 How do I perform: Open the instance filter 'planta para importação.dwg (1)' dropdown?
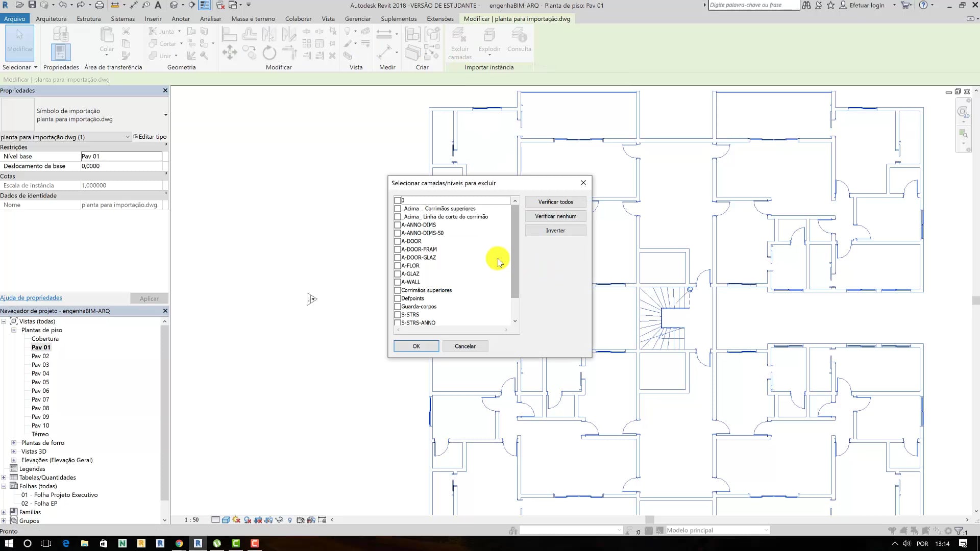(x=65, y=137)
